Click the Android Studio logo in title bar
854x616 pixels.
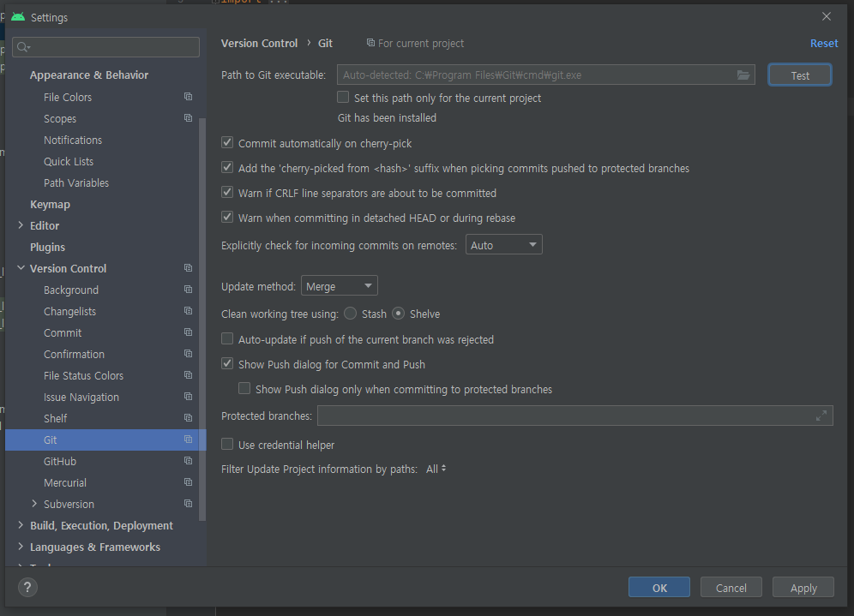coord(18,17)
